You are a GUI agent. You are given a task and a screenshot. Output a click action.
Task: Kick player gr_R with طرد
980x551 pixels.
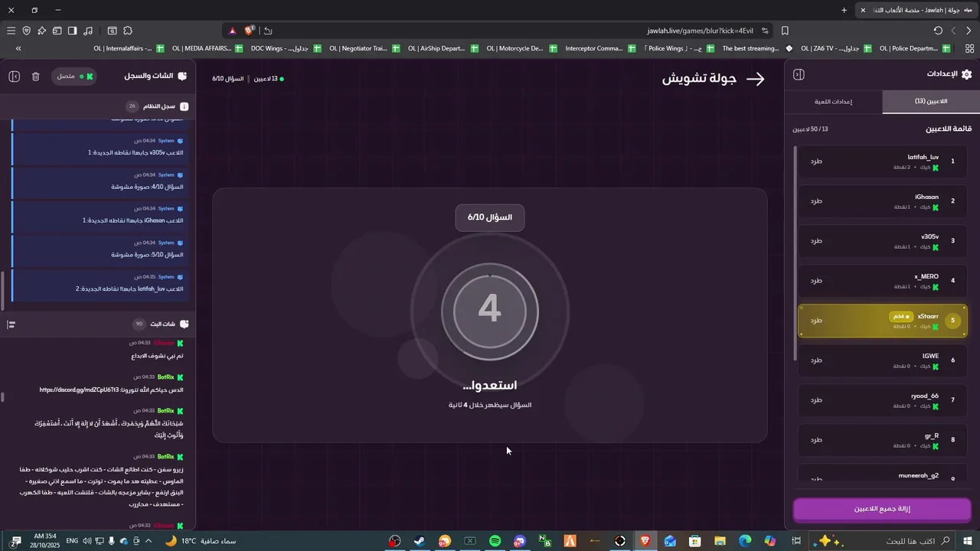pyautogui.click(x=817, y=439)
